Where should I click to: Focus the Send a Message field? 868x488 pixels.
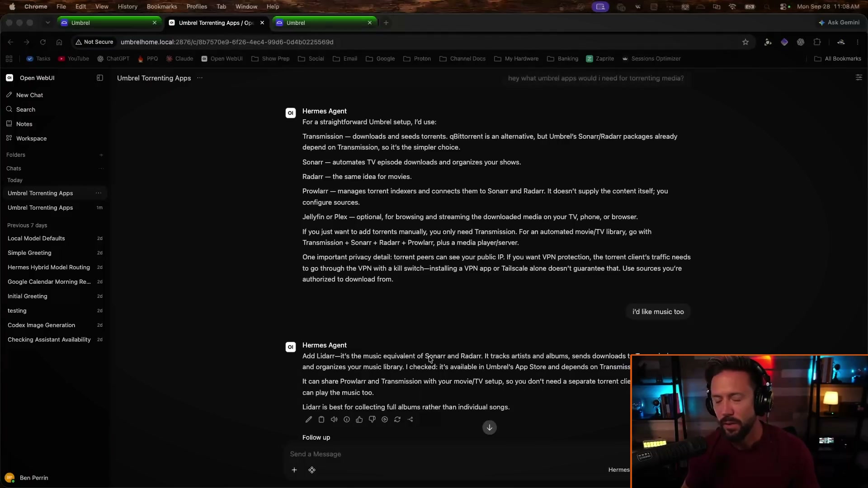pos(457,454)
